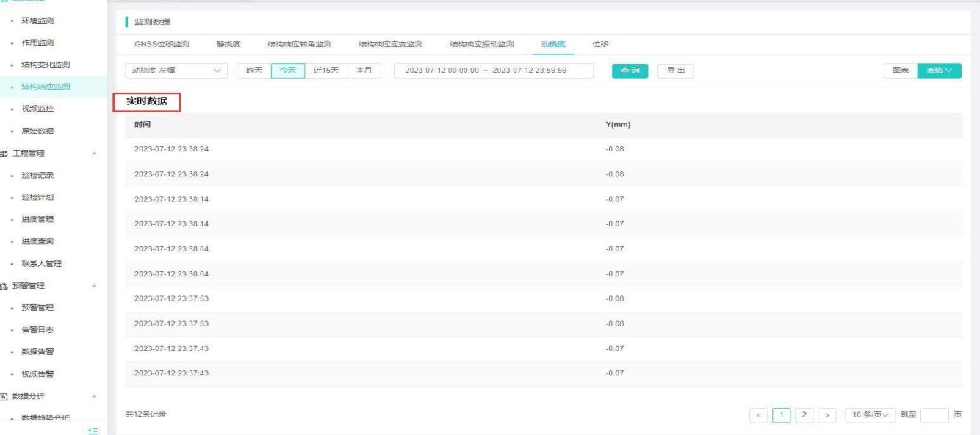Click the 预警管理 section icon

(4, 286)
